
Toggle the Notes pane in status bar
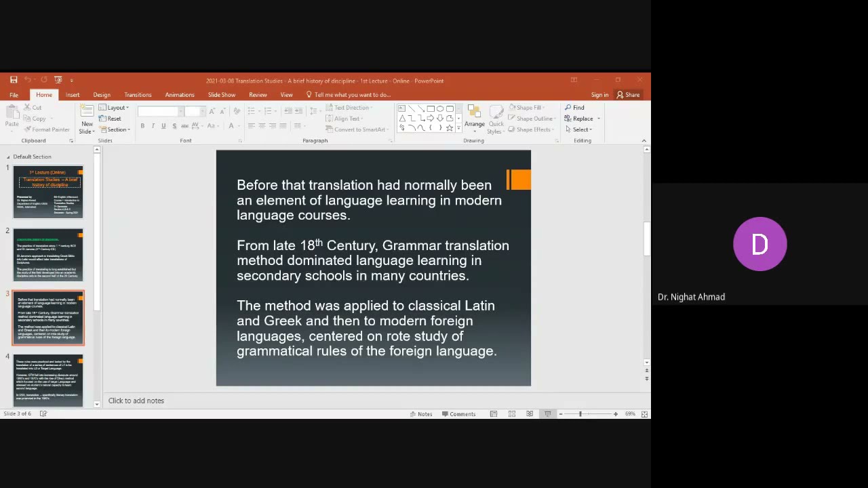[x=421, y=414]
